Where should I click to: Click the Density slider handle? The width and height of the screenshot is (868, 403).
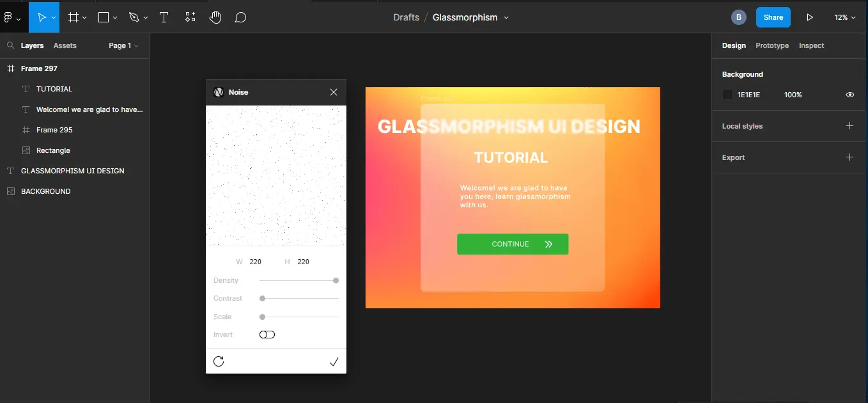336,280
